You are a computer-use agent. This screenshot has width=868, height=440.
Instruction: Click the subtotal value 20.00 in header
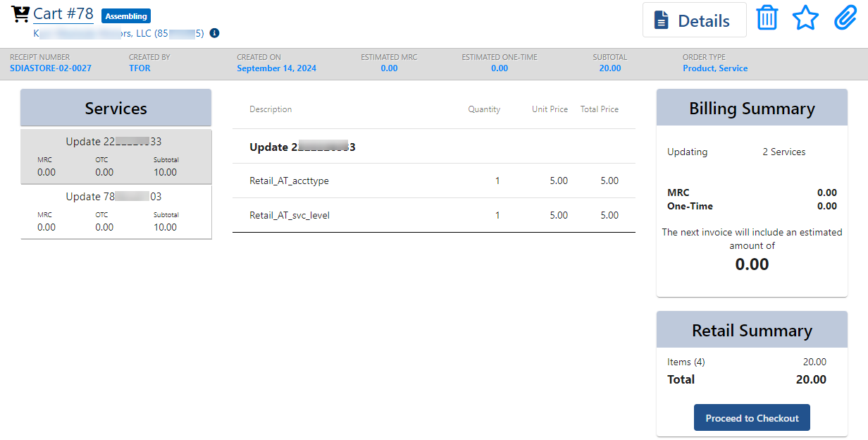pyautogui.click(x=609, y=68)
